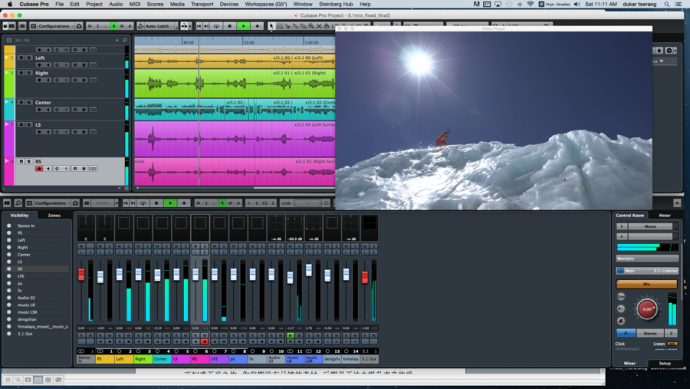Click the red Stereo In channel fader
Image resolution: width=690 pixels, height=389 pixels.
[81, 274]
